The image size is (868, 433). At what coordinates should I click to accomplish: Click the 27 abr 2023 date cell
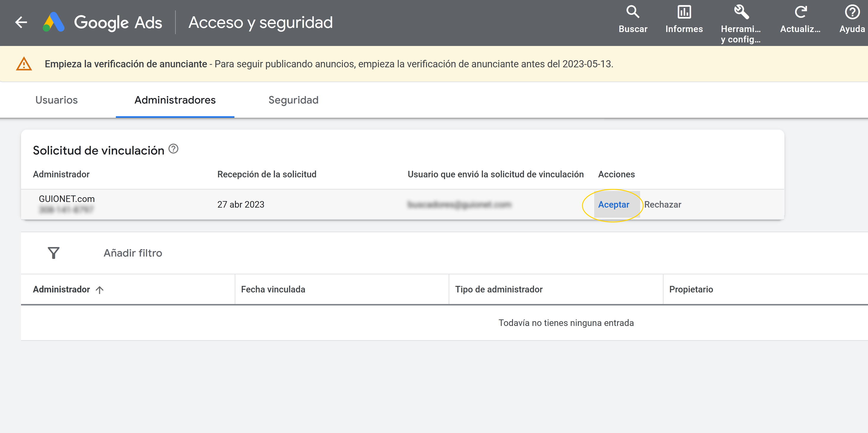(241, 205)
